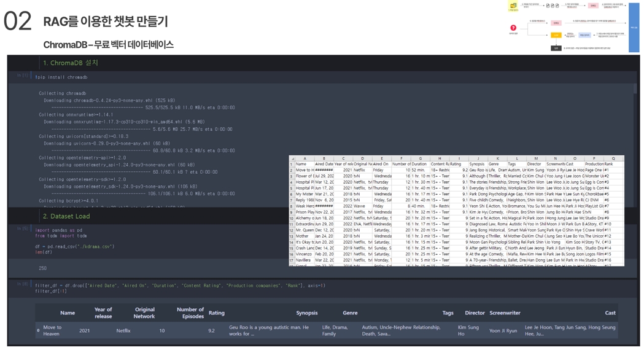
Task: Click the 'Name' dataframe column header
Action: pos(68,313)
